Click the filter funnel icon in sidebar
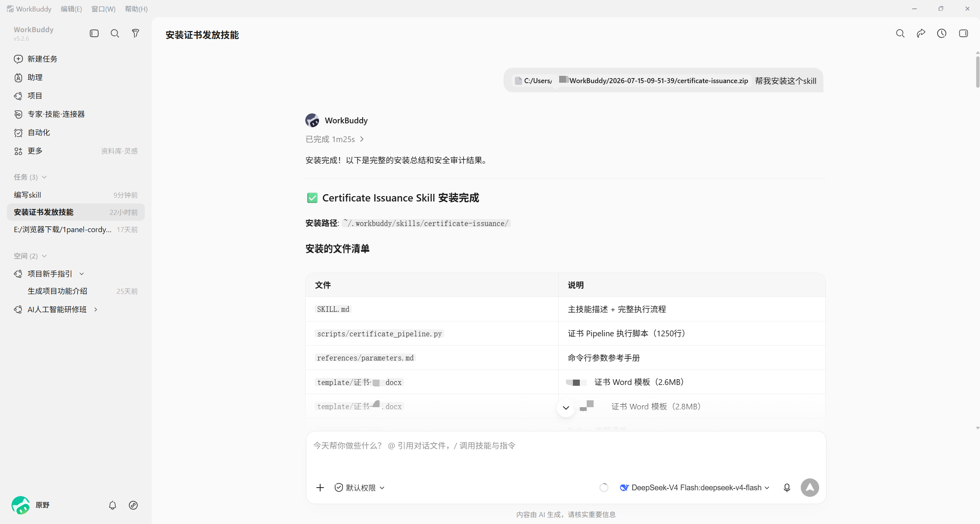 pos(136,33)
